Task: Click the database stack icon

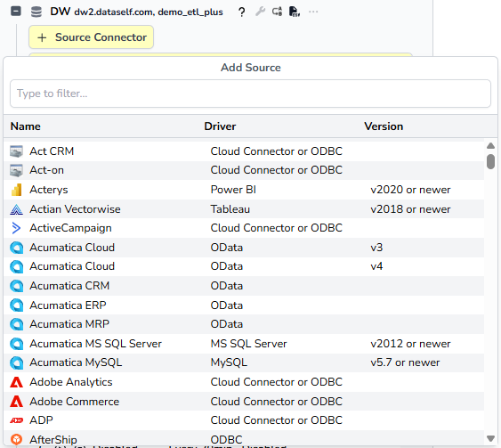Action: pos(36,12)
